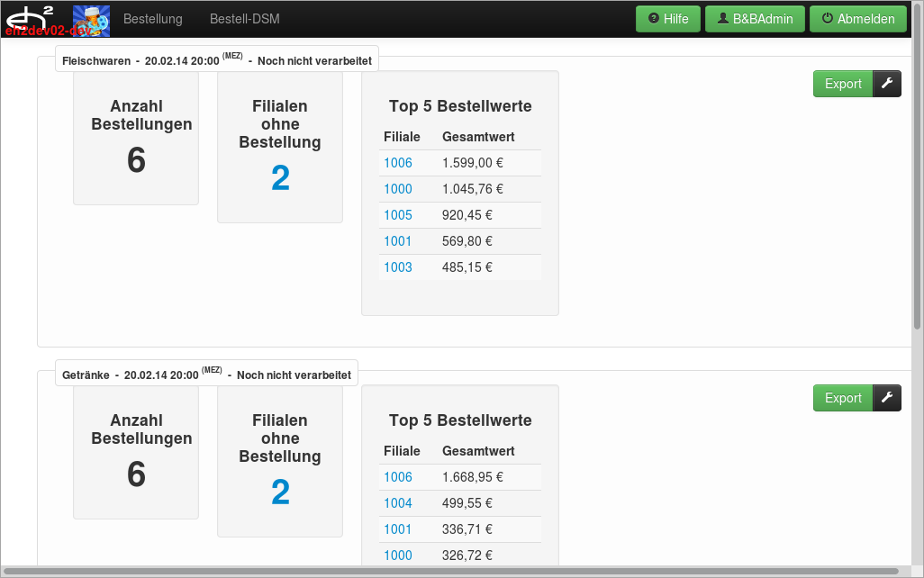Open the B&BAdmin user account button
924x578 pixels.
pos(754,19)
